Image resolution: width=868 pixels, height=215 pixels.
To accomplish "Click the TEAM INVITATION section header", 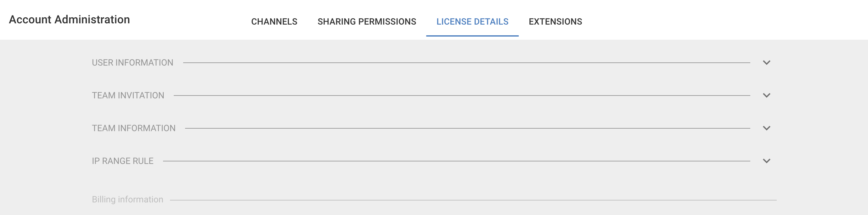I will [127, 95].
